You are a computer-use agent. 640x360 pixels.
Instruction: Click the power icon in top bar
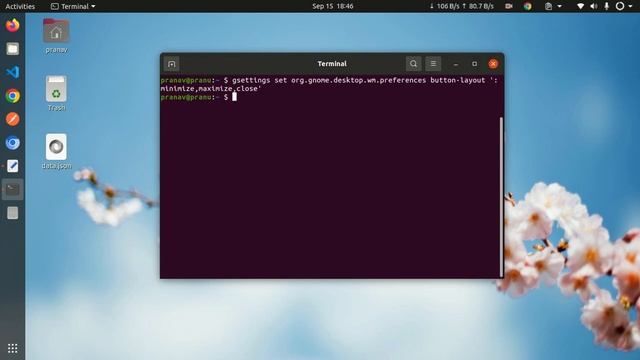620,6
